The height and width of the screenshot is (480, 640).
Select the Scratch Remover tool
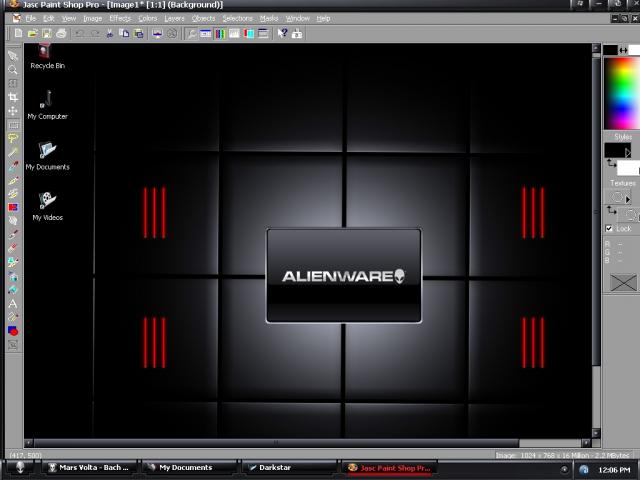[13, 235]
